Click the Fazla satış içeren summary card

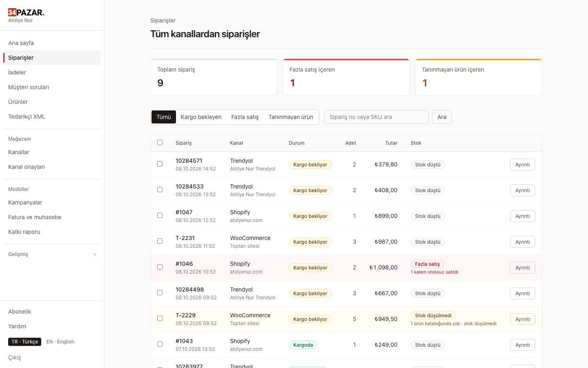pyautogui.click(x=346, y=77)
